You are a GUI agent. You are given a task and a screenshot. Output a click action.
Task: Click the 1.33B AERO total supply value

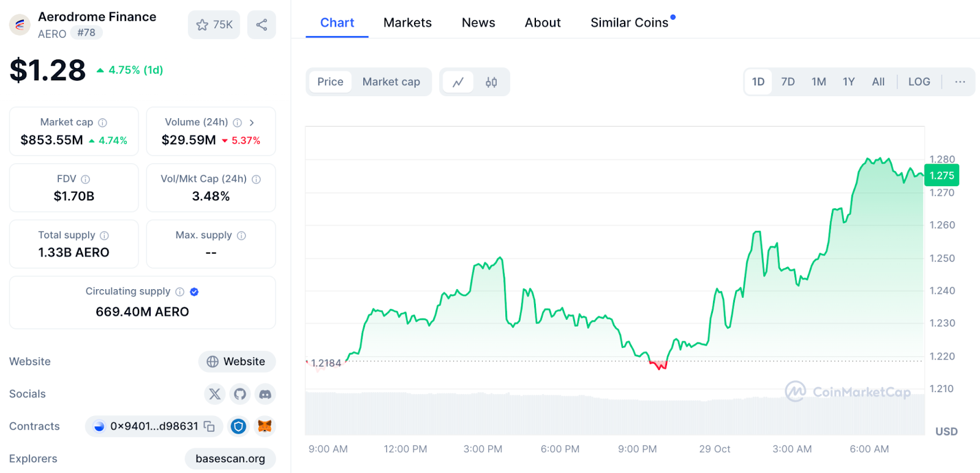click(x=73, y=252)
